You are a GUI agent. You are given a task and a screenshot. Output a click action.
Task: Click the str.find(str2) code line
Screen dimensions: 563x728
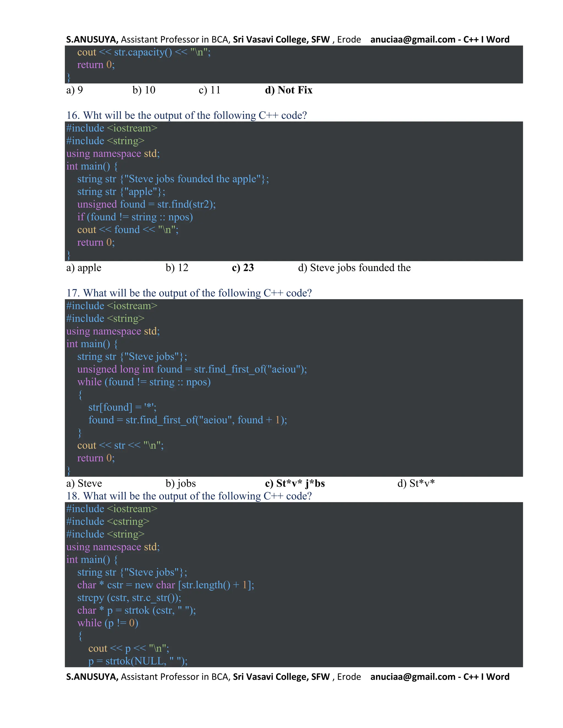point(147,204)
